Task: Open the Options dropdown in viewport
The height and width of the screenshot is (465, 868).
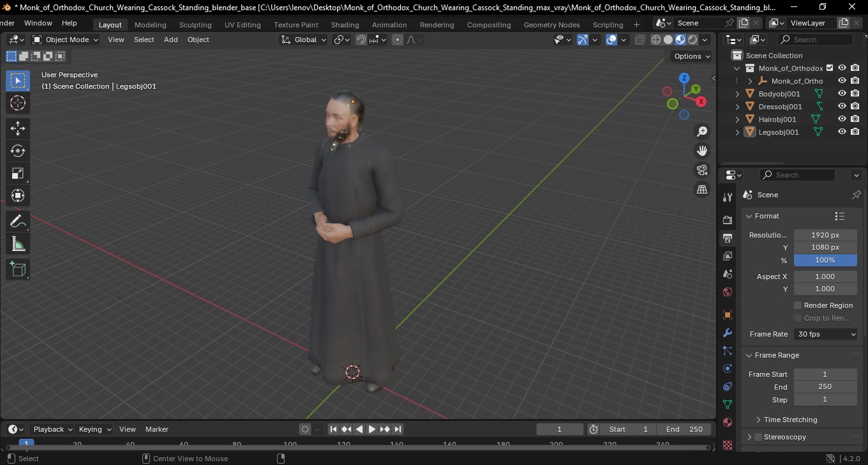Action: [692, 56]
